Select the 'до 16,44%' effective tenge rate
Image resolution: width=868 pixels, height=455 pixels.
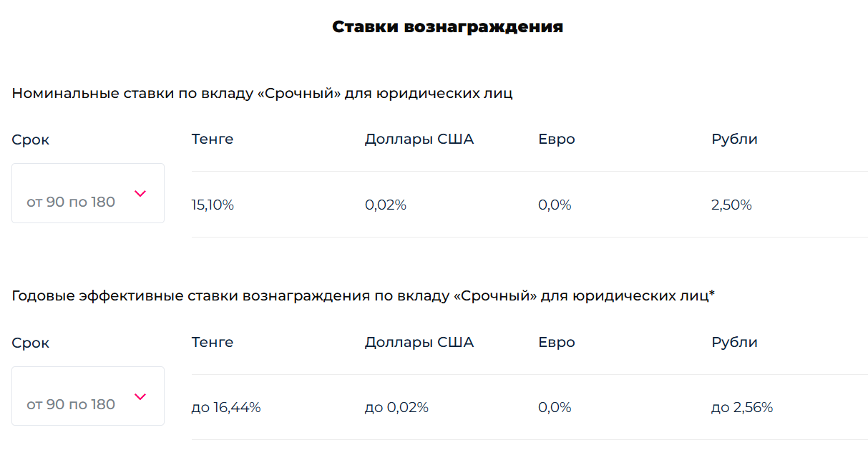click(226, 408)
